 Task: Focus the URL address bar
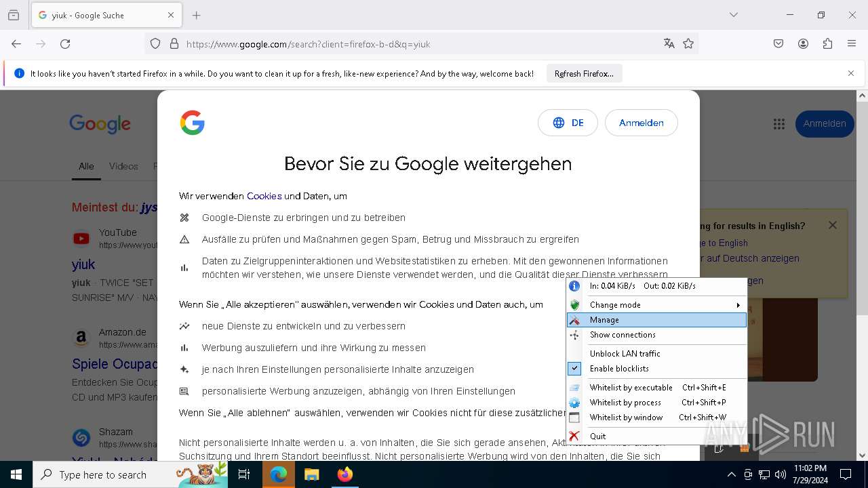click(420, 44)
